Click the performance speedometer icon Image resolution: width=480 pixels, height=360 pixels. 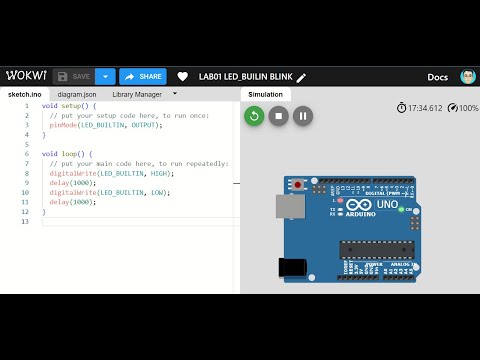(453, 108)
